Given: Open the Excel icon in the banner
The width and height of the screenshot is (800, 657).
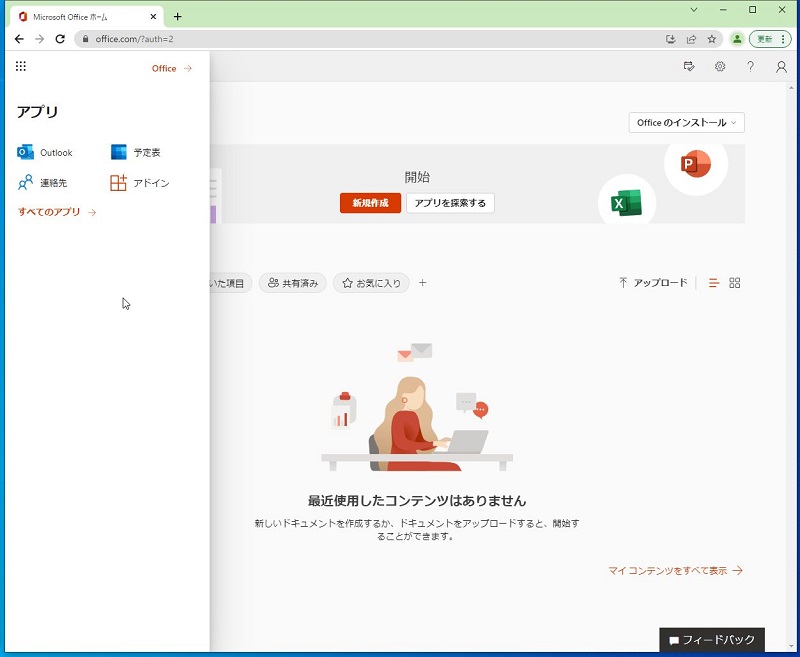Looking at the screenshot, I should 627,202.
